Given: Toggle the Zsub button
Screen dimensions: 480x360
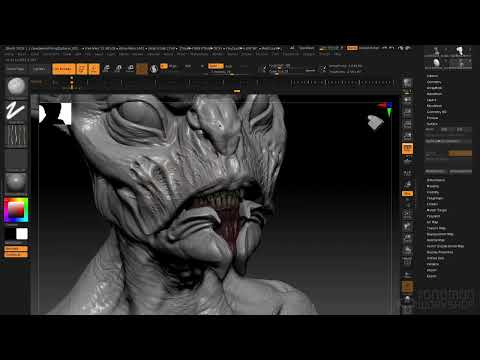Looking at the screenshot, I should coord(229,66).
